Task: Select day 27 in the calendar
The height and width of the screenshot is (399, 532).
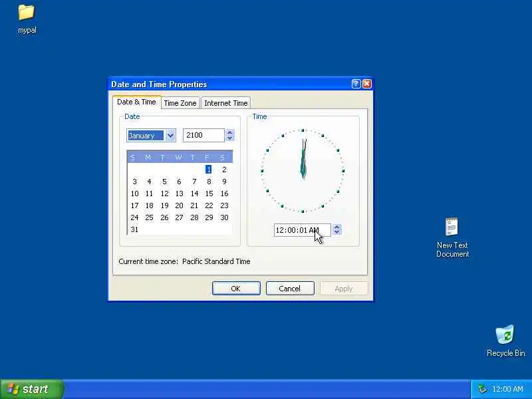Action: (179, 217)
